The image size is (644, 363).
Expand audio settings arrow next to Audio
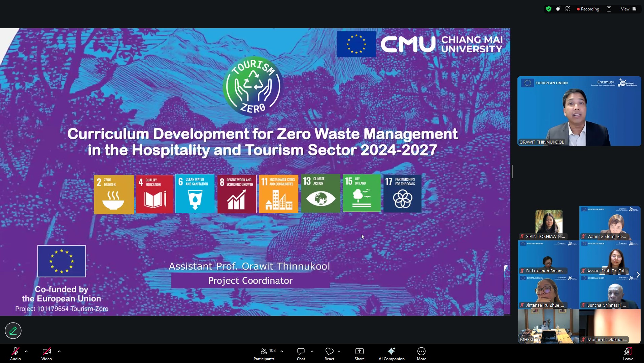coord(26,351)
